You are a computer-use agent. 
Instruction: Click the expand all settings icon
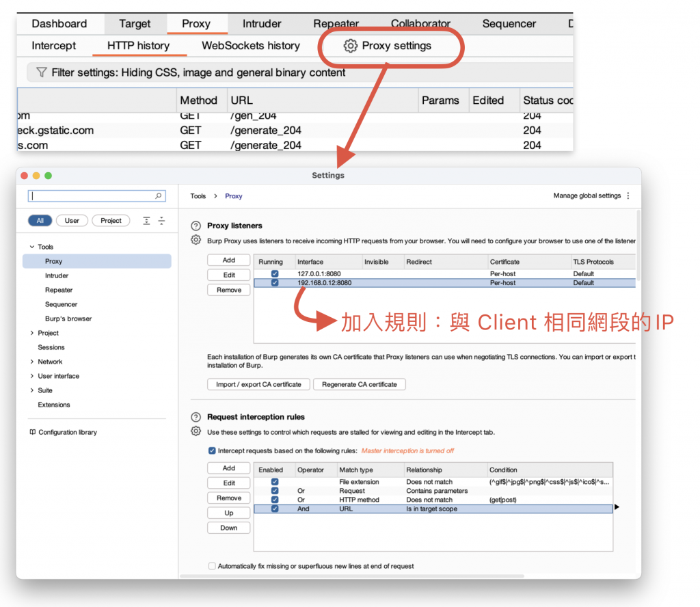click(x=146, y=221)
